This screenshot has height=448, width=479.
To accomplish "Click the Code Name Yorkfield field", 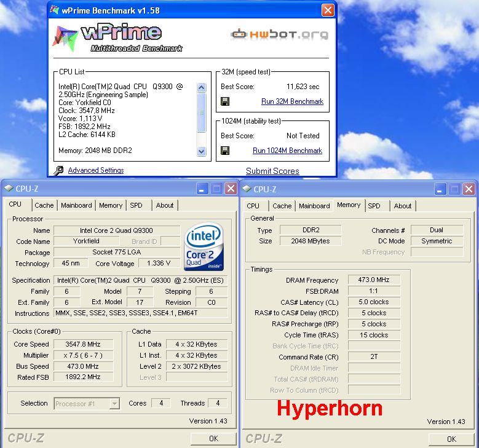I will [x=87, y=241].
